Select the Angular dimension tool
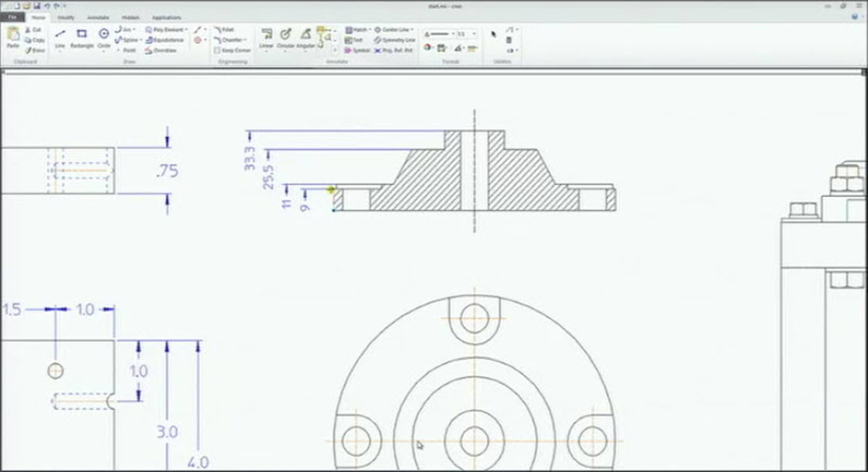Viewport: 868px width, 472px height. (x=305, y=38)
